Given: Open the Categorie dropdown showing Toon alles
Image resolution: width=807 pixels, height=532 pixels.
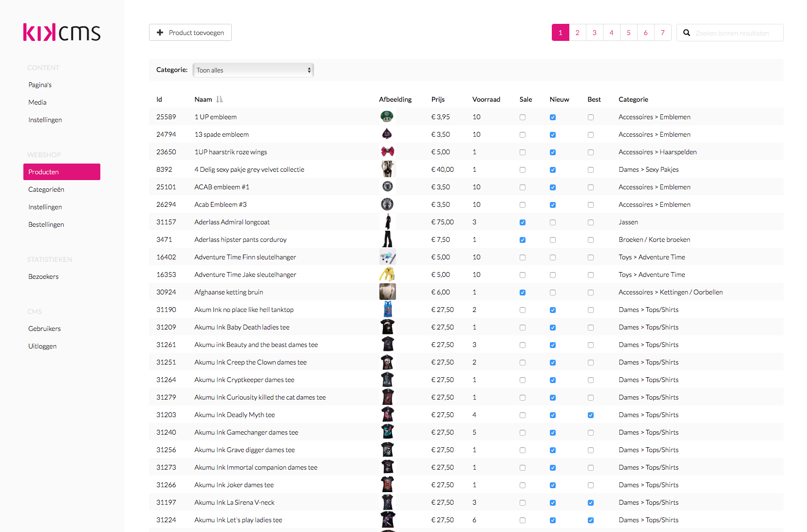Looking at the screenshot, I should coord(253,70).
